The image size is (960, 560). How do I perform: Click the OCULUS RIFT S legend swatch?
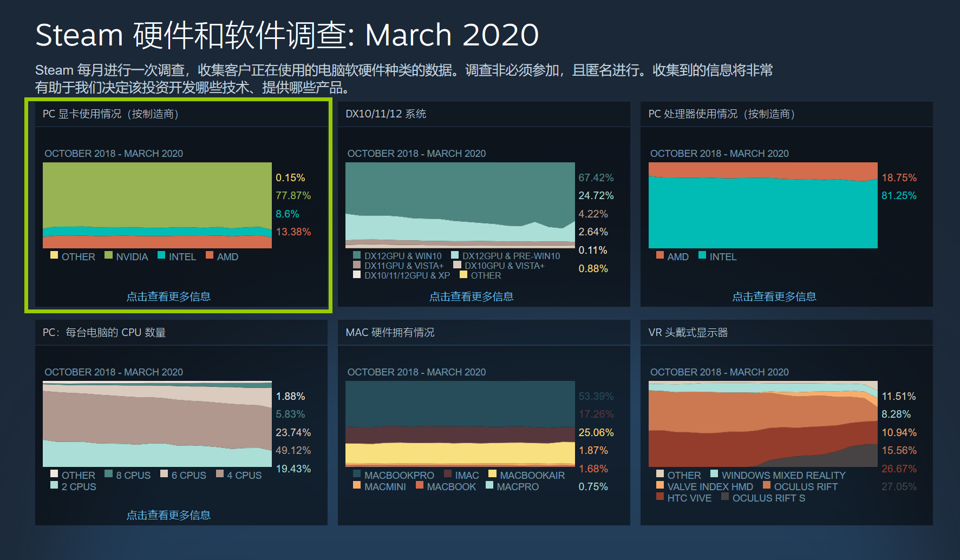coord(725,497)
